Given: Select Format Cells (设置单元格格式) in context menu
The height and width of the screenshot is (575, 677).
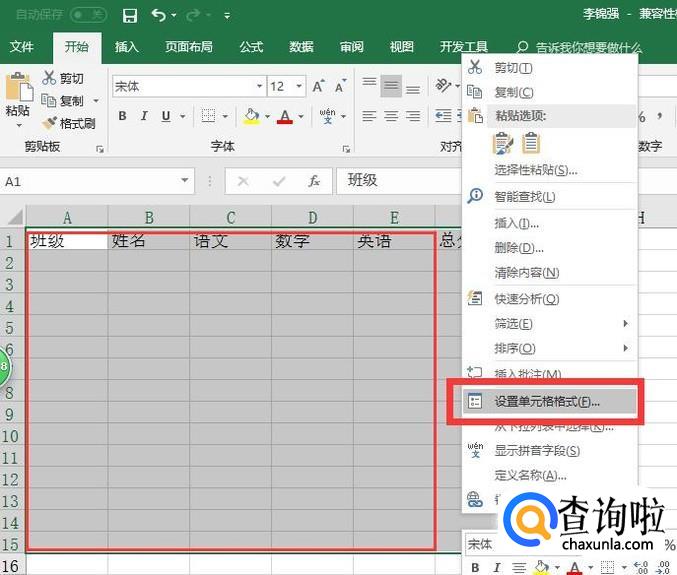Looking at the screenshot, I should pyautogui.click(x=547, y=401).
